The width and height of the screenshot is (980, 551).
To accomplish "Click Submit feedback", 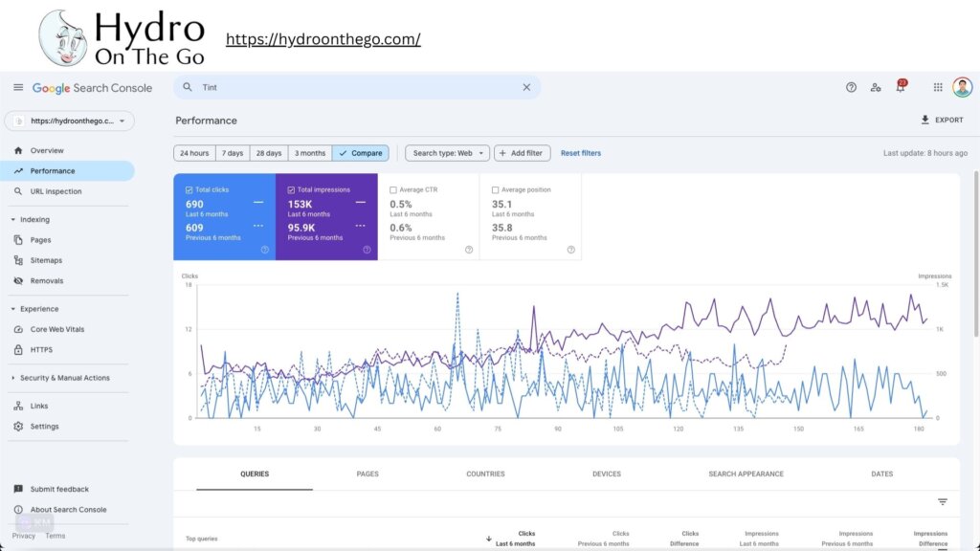I will click(x=58, y=489).
